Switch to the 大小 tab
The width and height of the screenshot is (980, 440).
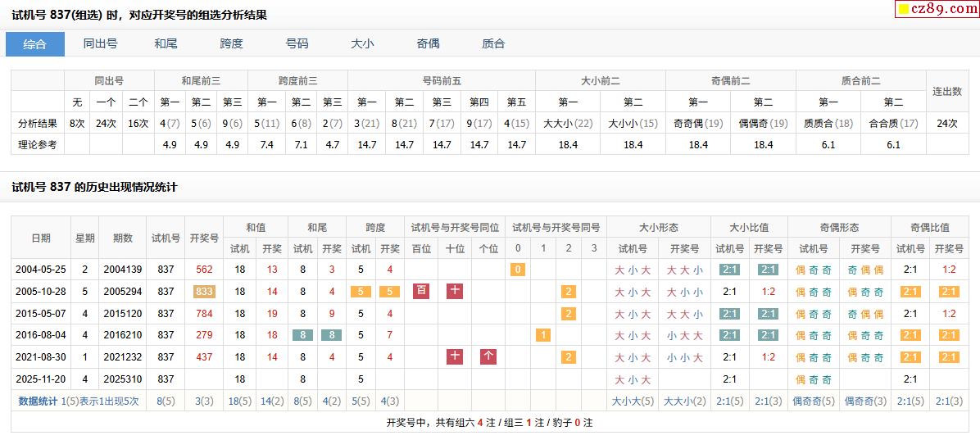pos(362,44)
